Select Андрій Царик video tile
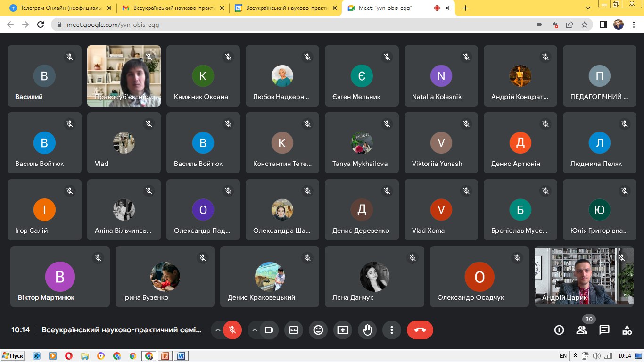Viewport: 644px width, 362px height. click(x=584, y=277)
